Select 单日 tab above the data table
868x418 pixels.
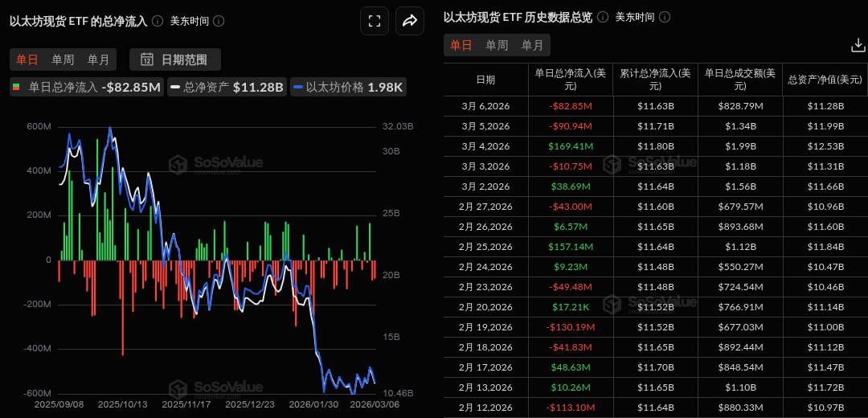[x=461, y=45]
